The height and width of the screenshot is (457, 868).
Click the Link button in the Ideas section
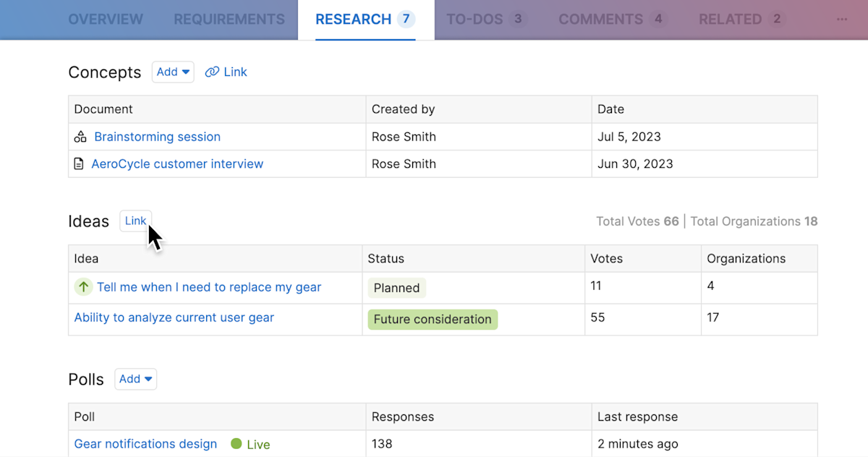135,221
